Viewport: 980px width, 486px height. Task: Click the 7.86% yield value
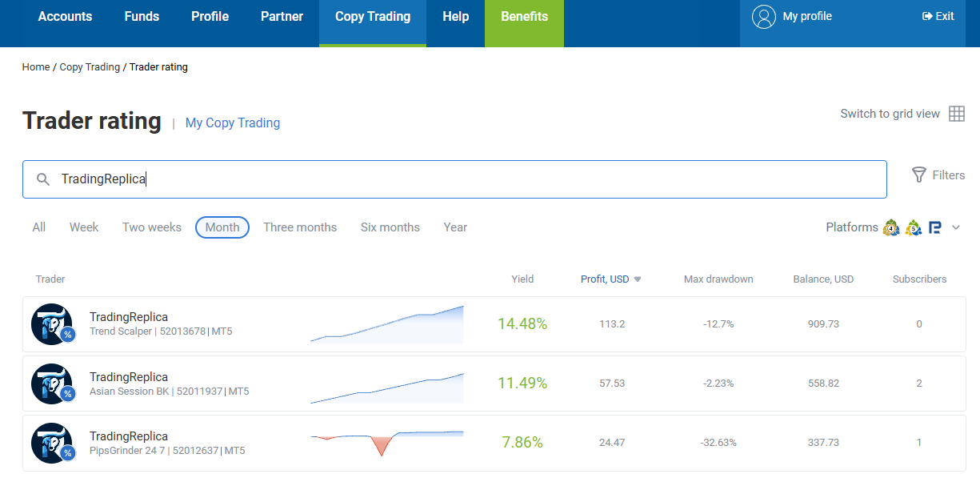pos(522,443)
